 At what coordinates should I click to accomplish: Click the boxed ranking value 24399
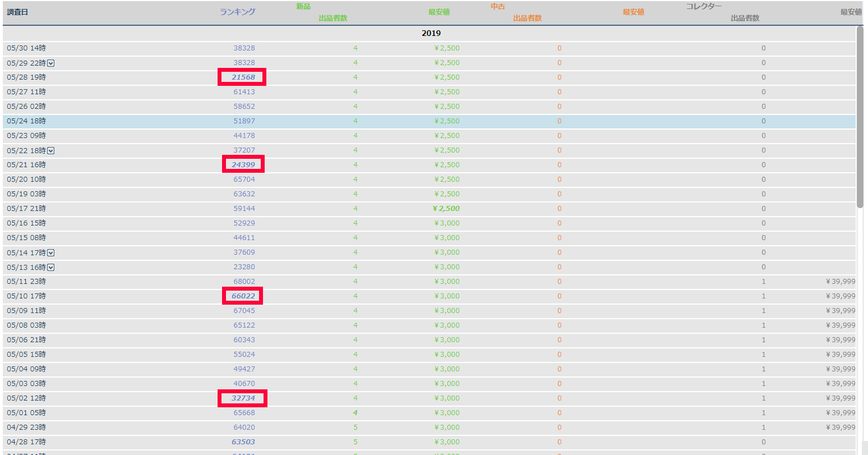(243, 165)
